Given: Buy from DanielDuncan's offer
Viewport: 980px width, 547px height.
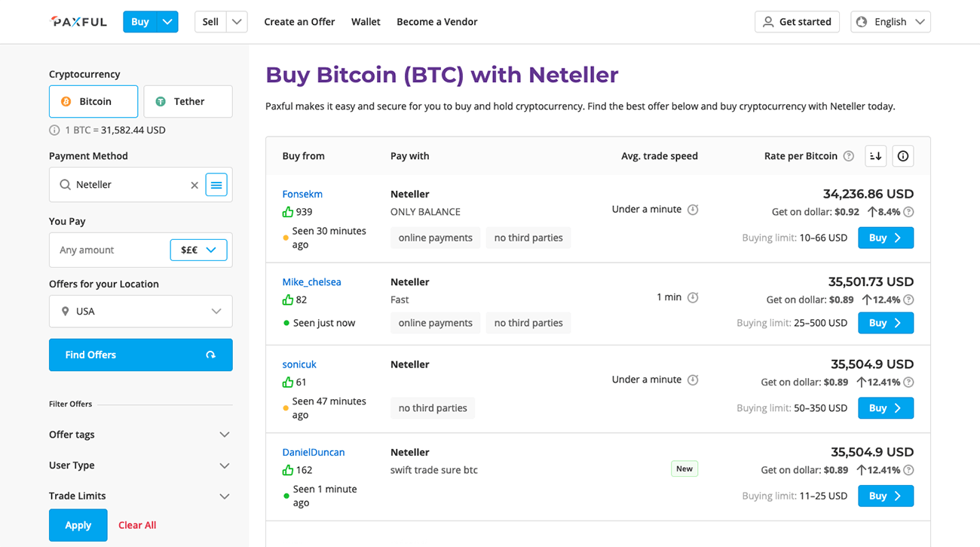Looking at the screenshot, I should tap(886, 496).
